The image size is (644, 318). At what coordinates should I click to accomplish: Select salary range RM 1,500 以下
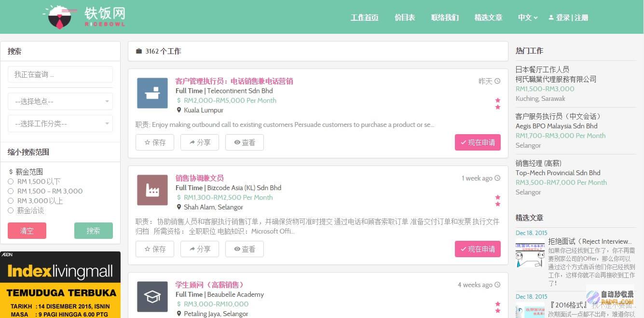pyautogui.click(x=11, y=181)
